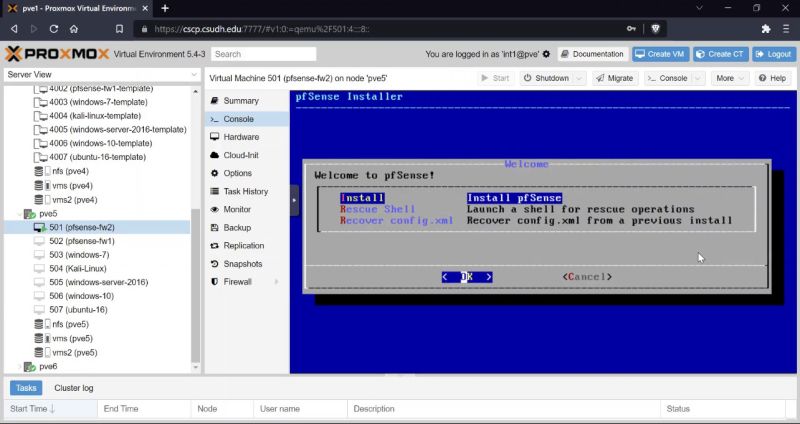Click the key password icon in address bar

[x=631, y=29]
